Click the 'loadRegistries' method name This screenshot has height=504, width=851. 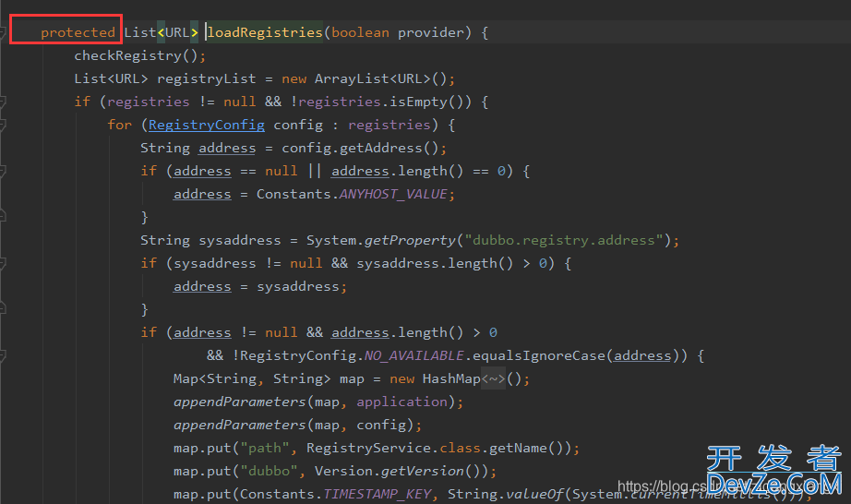(x=265, y=32)
